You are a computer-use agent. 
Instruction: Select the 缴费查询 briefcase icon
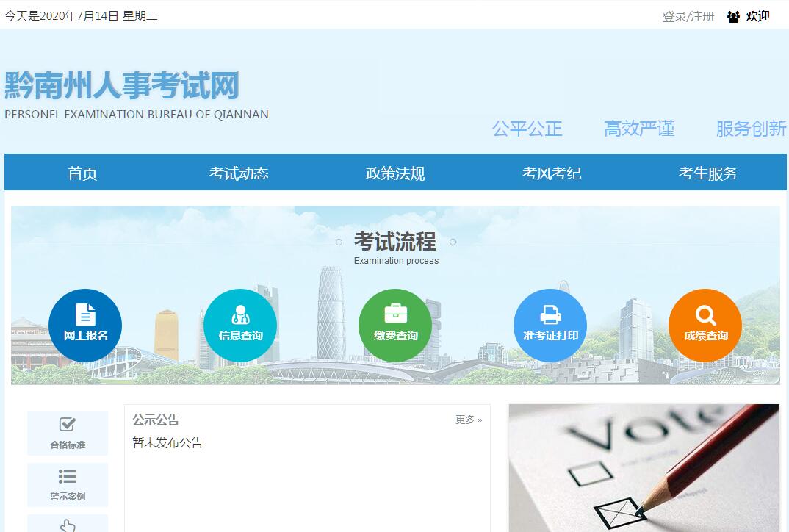pyautogui.click(x=395, y=325)
